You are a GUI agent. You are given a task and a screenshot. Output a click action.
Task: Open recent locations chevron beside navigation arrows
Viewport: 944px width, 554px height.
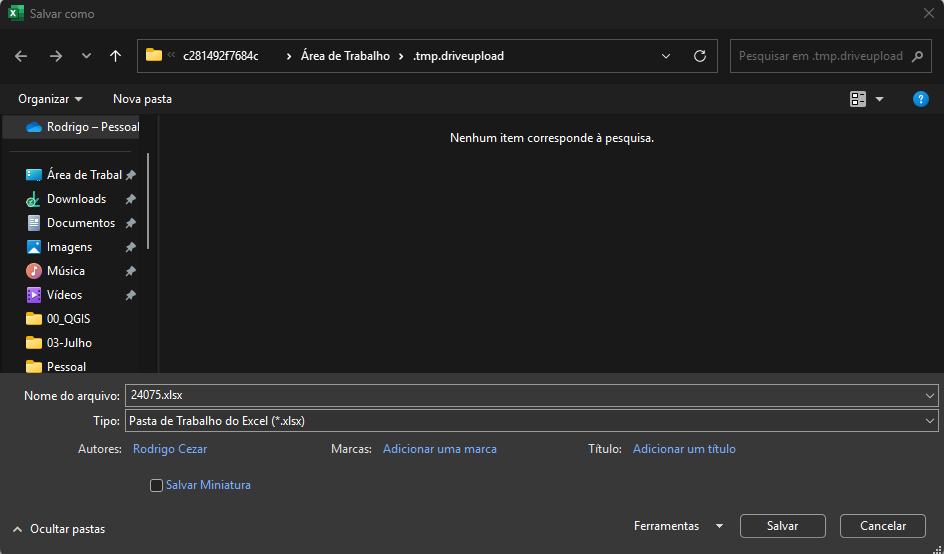pyautogui.click(x=86, y=56)
